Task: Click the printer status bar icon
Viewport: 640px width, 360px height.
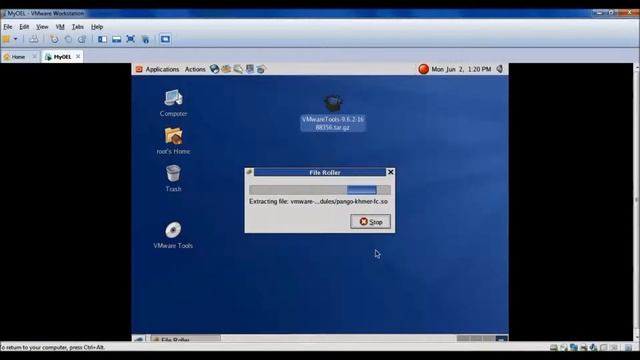Action: 584,348
